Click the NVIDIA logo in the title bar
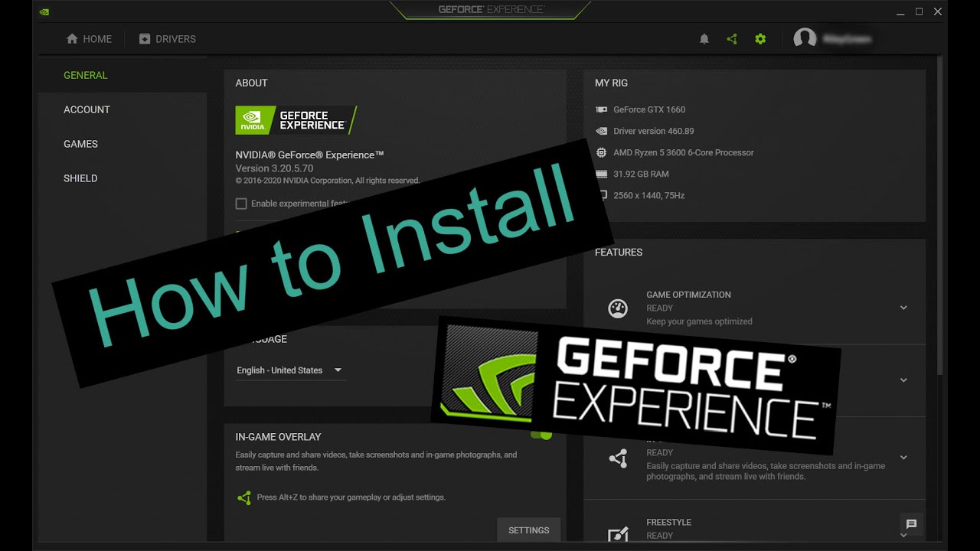The image size is (980, 551). point(44,11)
